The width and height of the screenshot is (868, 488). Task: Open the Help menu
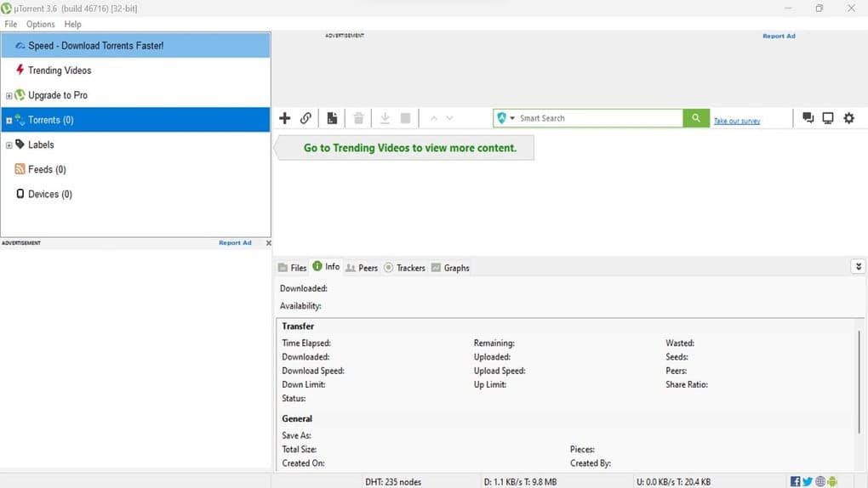(x=72, y=25)
